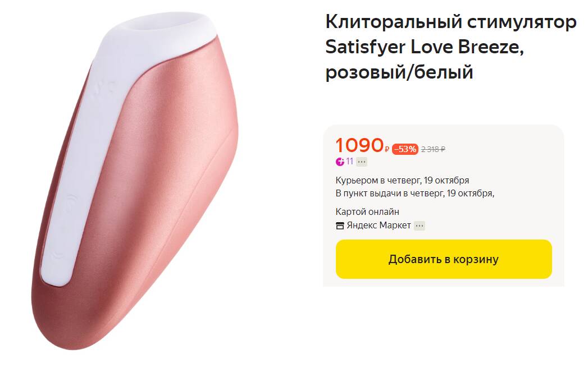Click the -53% discount badge

tap(405, 149)
